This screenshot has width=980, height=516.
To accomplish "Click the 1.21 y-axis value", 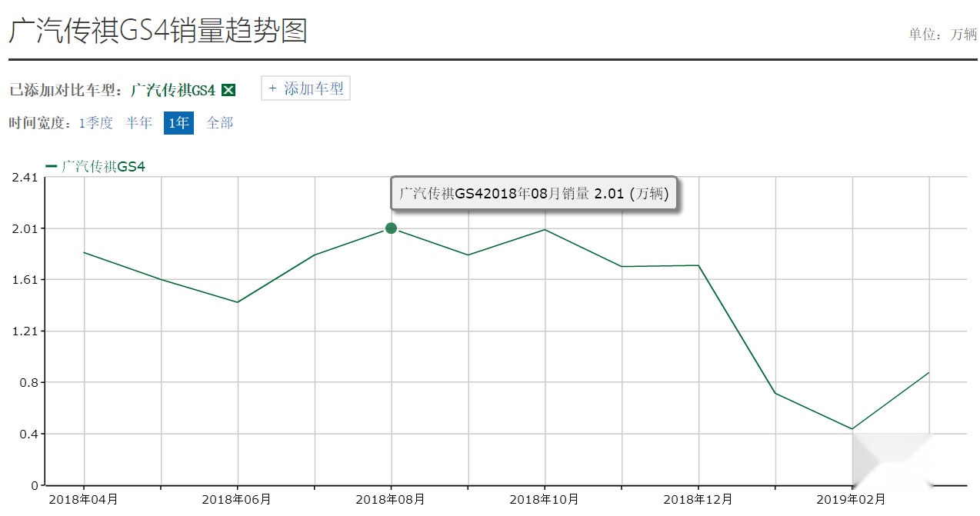I will 24,331.
